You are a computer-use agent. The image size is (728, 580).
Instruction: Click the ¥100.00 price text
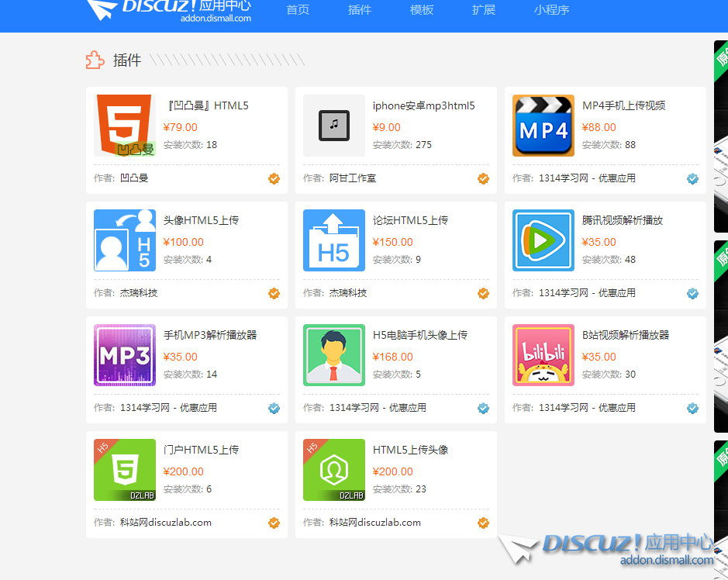(184, 242)
